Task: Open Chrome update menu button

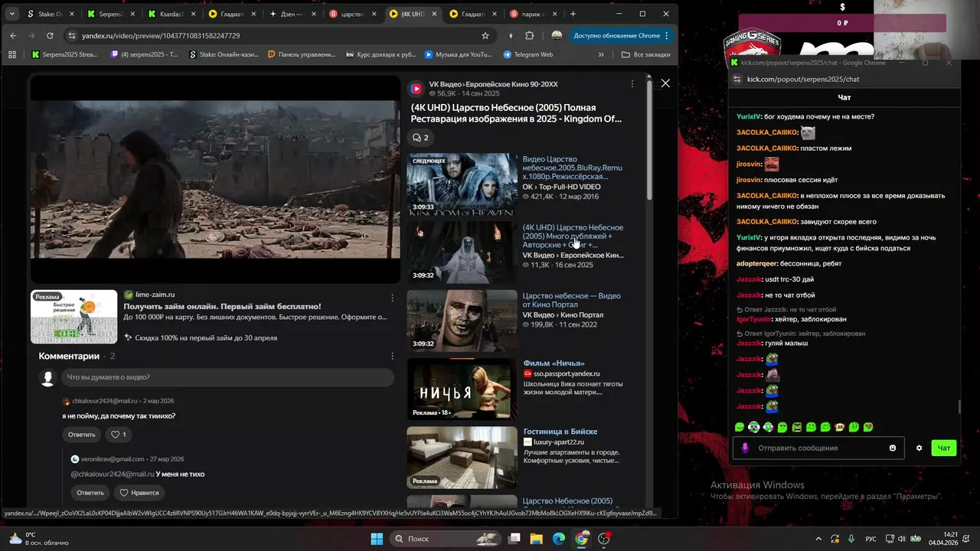Action: (621, 36)
